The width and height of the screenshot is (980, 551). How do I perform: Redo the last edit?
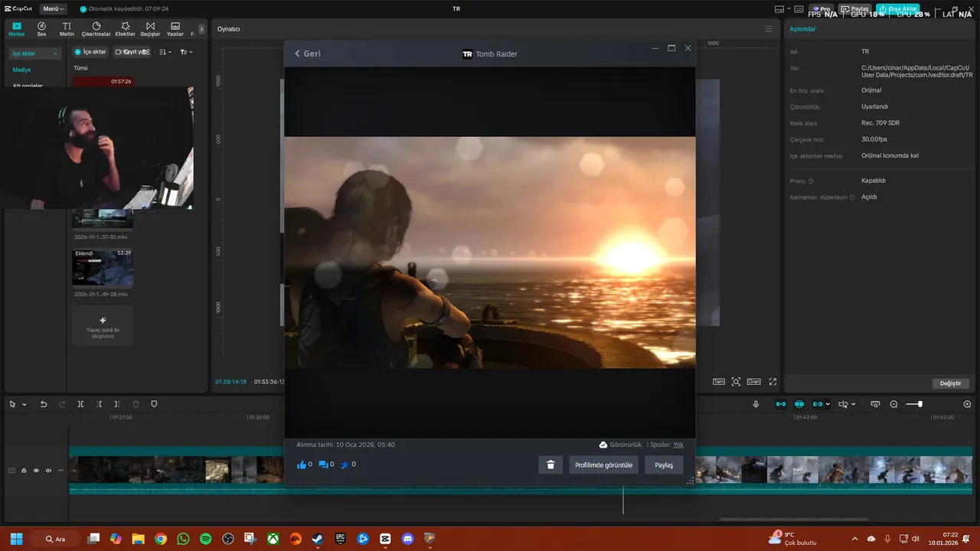click(x=62, y=404)
